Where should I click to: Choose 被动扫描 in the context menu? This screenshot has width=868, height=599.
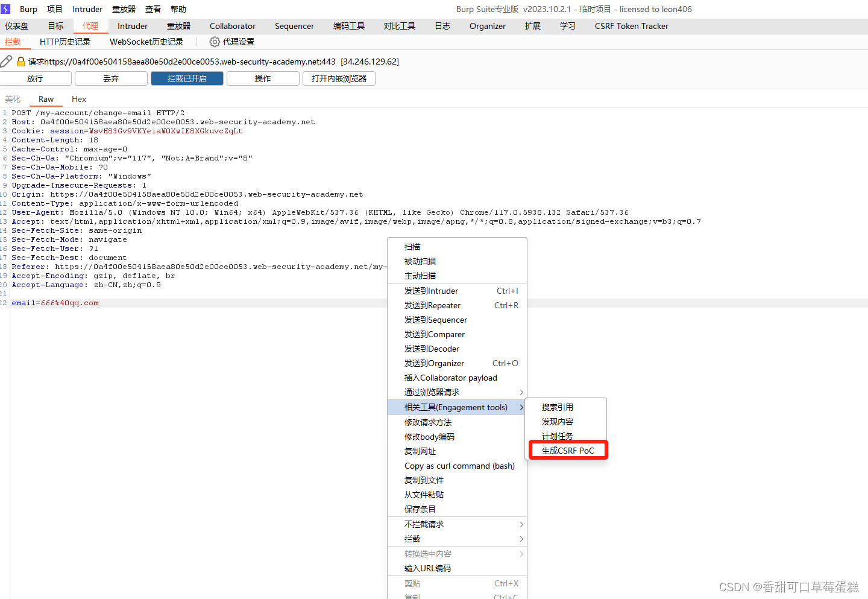click(457, 261)
